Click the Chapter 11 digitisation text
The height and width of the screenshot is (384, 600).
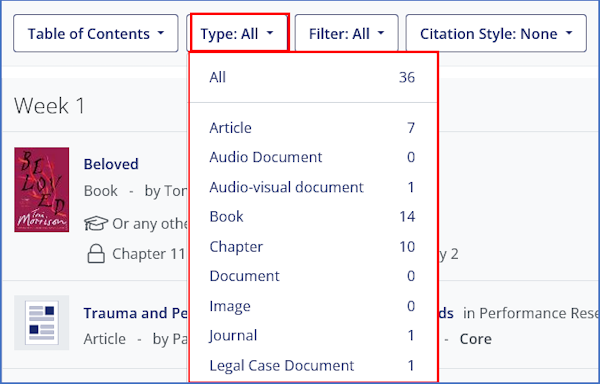[149, 254]
